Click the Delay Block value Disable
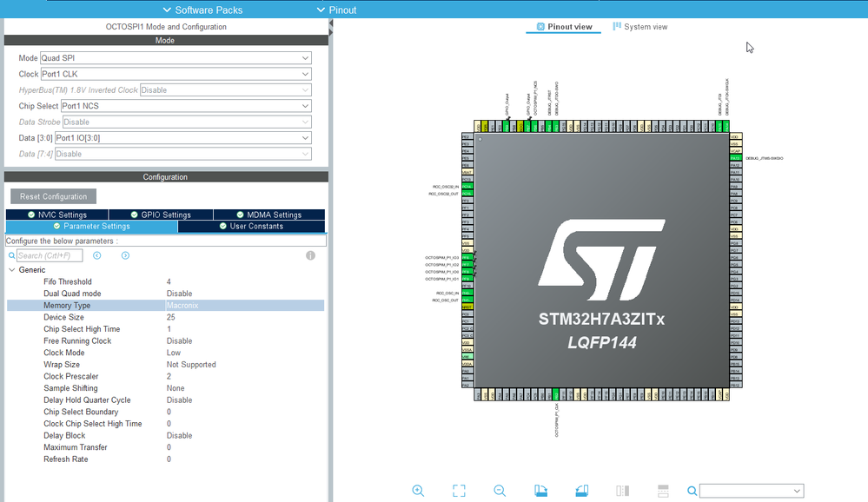The width and height of the screenshot is (868, 502). [179, 436]
